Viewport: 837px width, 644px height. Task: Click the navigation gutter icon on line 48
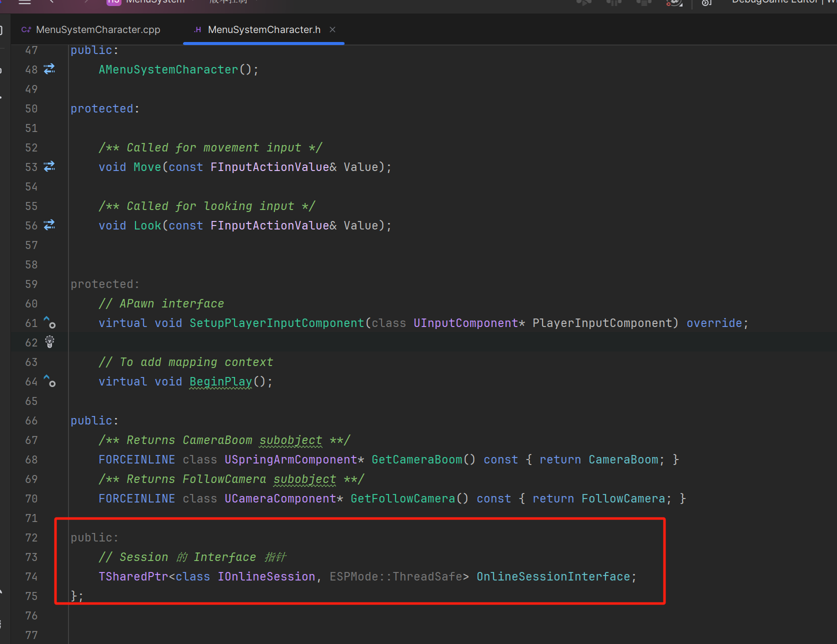tap(49, 69)
